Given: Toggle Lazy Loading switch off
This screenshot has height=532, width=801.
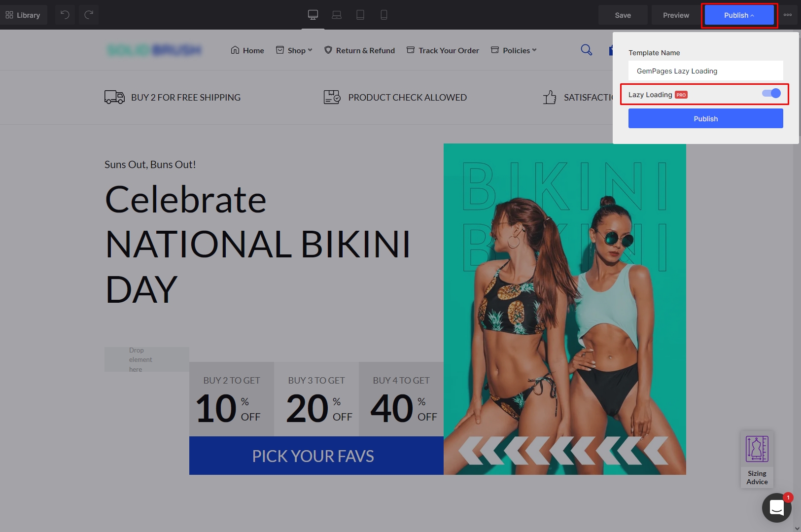Looking at the screenshot, I should pyautogui.click(x=771, y=93).
